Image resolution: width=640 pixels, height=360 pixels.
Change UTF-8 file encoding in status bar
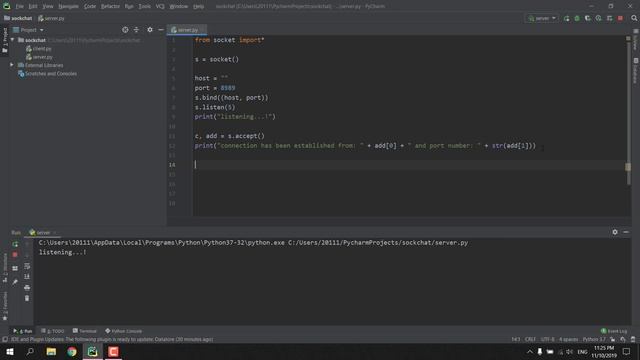(x=547, y=339)
